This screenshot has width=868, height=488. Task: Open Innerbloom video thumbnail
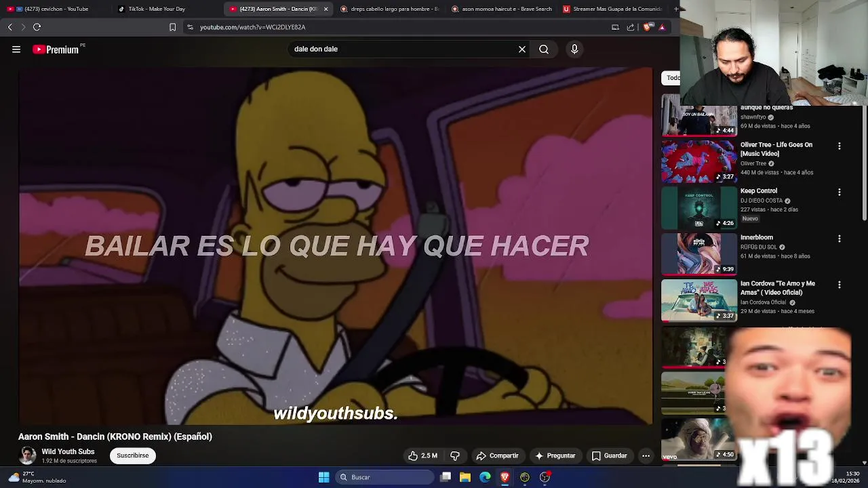(699, 254)
